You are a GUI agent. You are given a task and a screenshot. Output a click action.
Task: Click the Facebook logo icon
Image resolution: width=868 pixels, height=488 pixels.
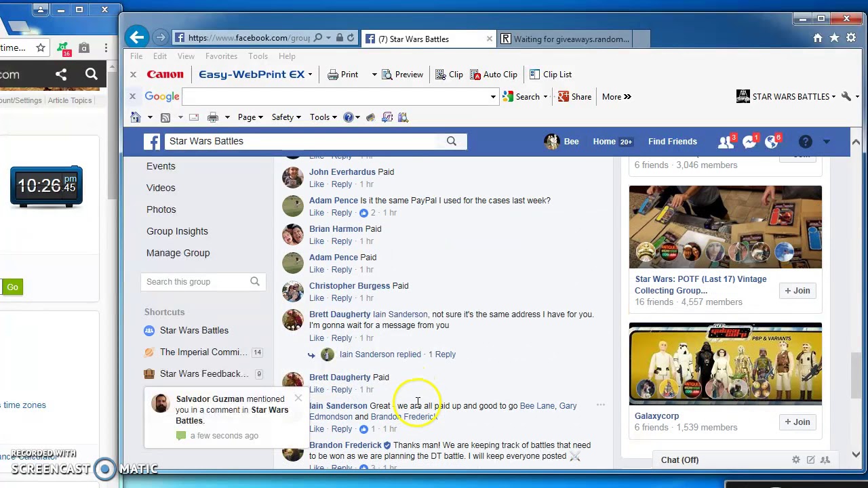(x=153, y=141)
